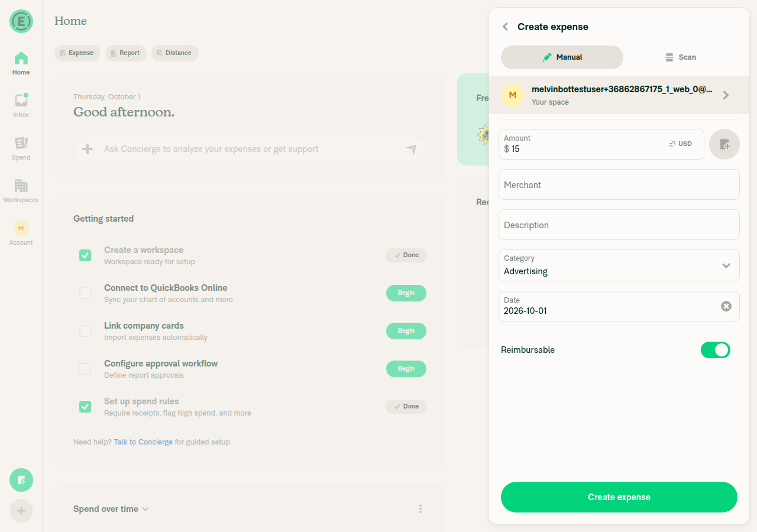Click Done button for Set up spend rules

[406, 407]
